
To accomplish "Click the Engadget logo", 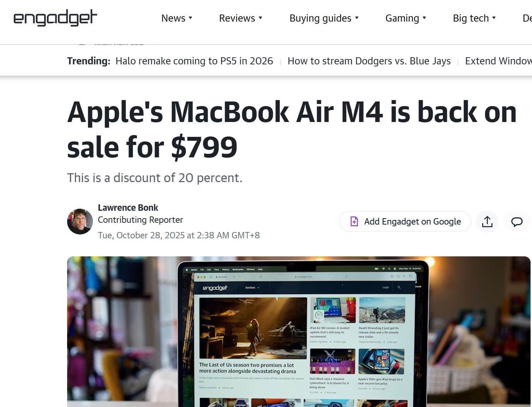I will coord(55,18).
